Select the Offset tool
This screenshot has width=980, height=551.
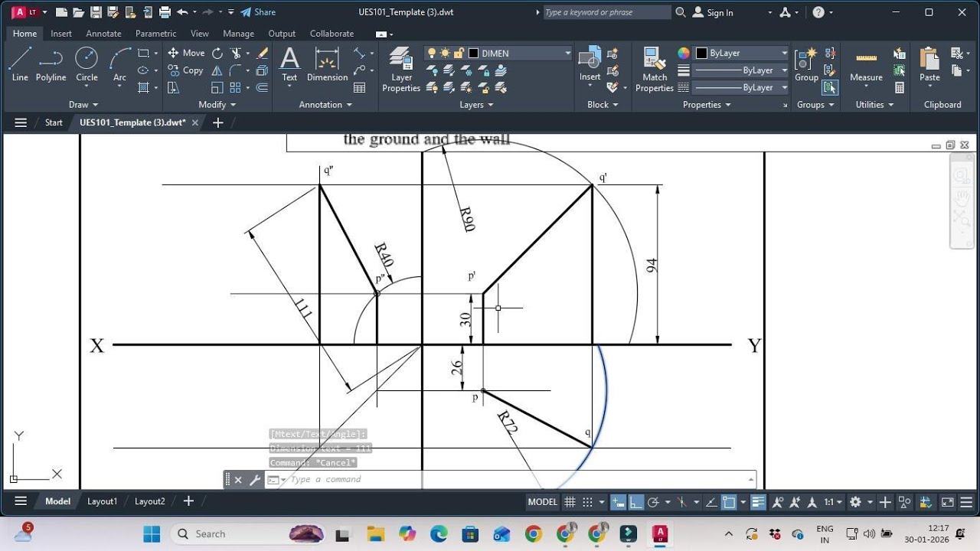(262, 87)
